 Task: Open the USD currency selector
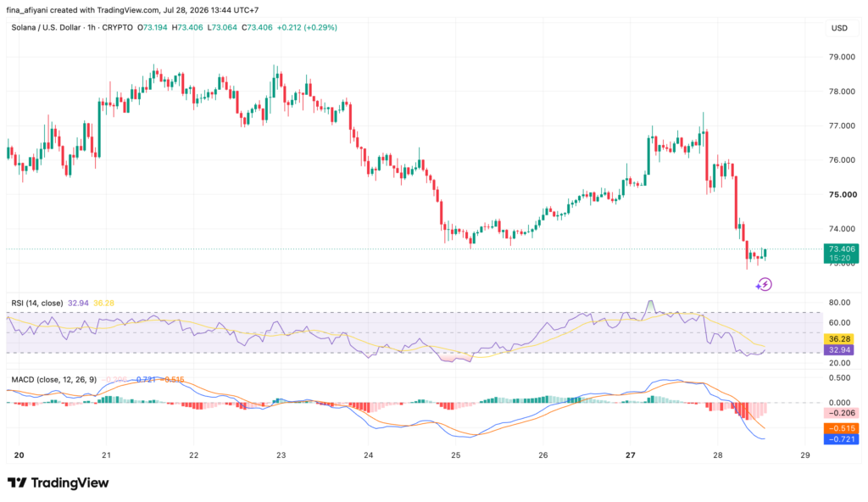839,28
